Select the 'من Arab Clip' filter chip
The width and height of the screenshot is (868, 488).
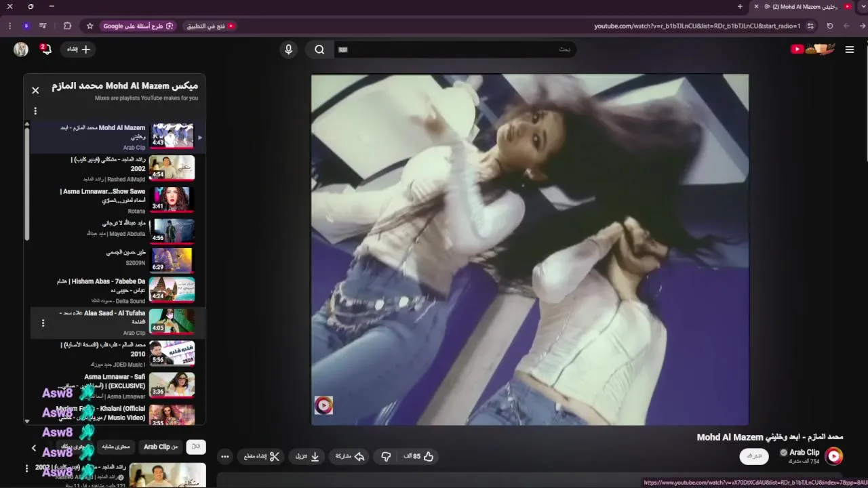161,447
